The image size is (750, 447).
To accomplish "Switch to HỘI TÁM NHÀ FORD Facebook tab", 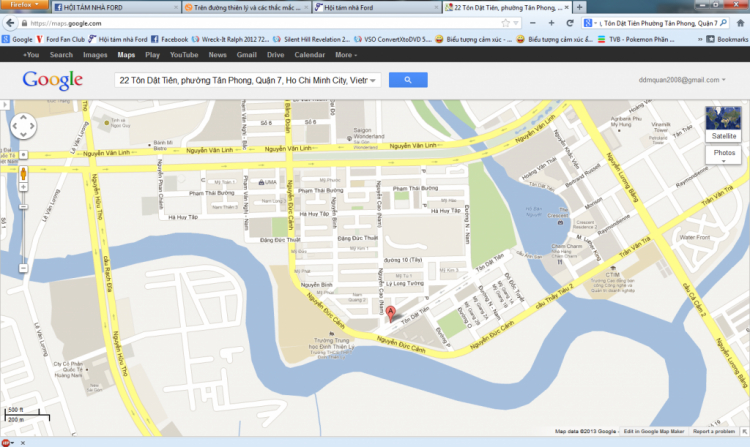I will [115, 7].
